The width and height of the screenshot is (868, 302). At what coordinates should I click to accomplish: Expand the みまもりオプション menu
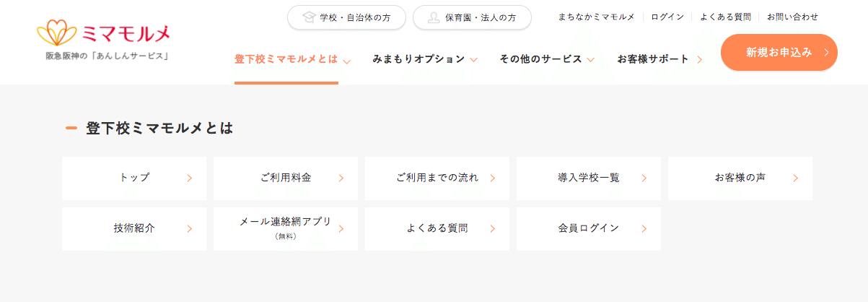tap(426, 59)
